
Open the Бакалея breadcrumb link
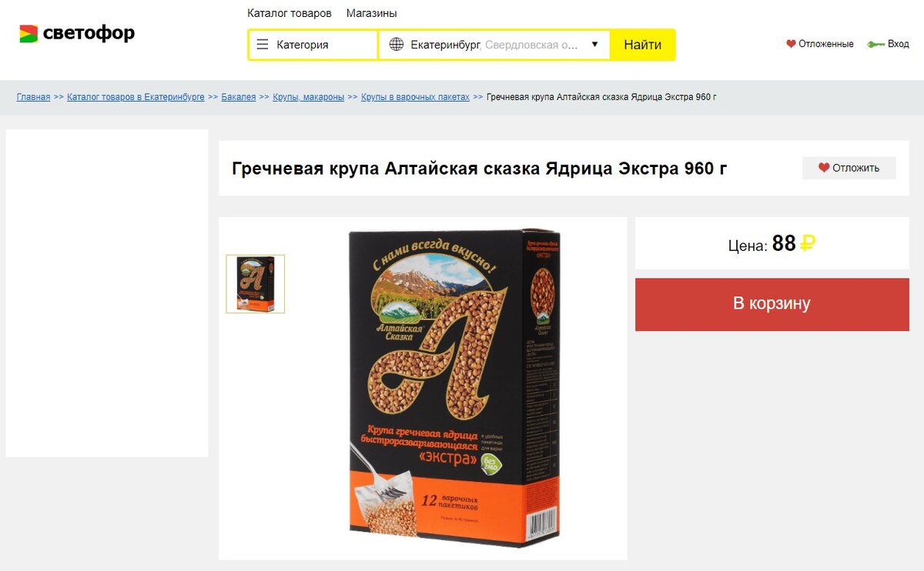[x=239, y=97]
